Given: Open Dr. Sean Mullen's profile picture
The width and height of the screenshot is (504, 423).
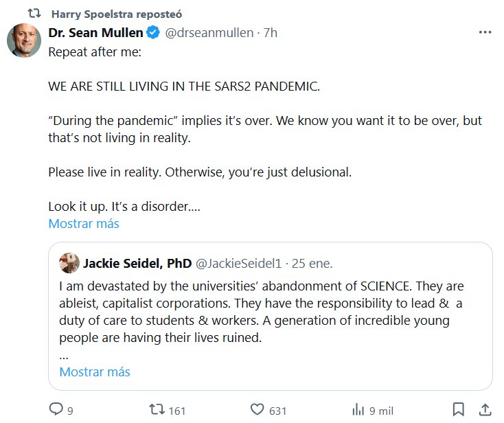Looking at the screenshot, I should 24,41.
